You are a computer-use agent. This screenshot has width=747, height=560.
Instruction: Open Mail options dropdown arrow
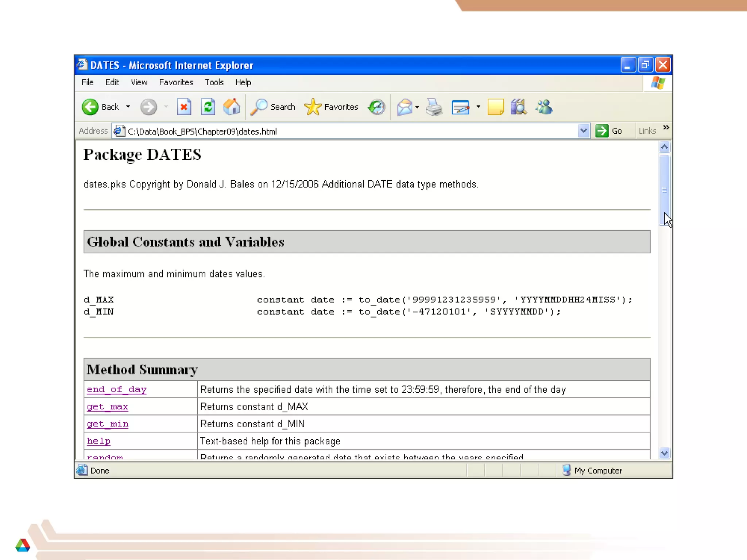[417, 107]
